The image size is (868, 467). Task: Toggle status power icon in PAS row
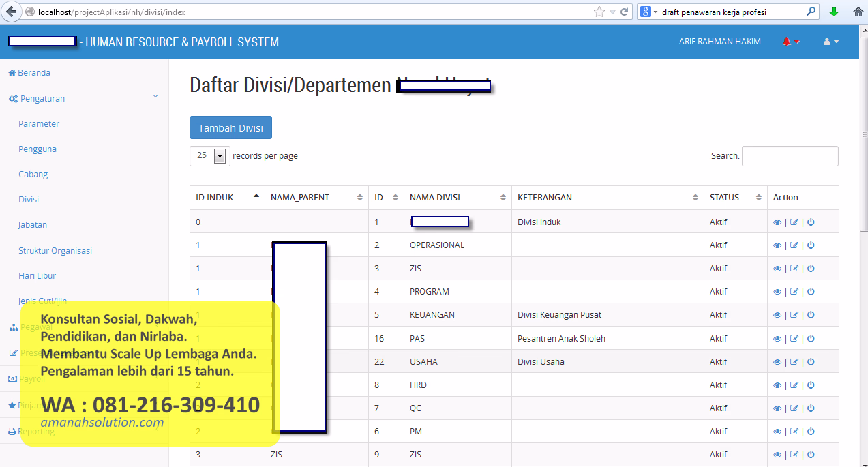(x=811, y=339)
